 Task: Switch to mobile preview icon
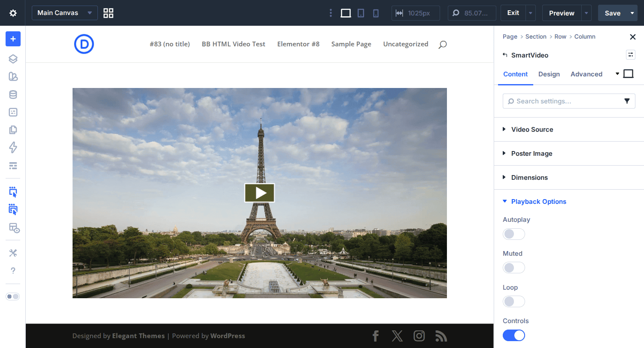click(376, 13)
